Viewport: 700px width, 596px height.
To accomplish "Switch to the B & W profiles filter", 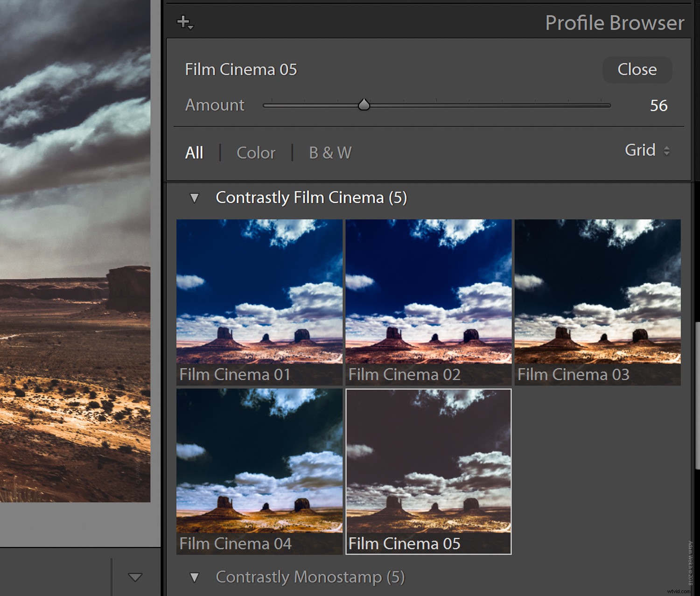I will [x=329, y=153].
